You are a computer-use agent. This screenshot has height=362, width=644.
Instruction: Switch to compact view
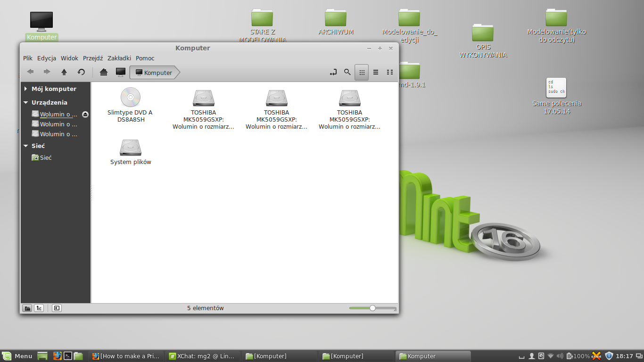(x=390, y=72)
